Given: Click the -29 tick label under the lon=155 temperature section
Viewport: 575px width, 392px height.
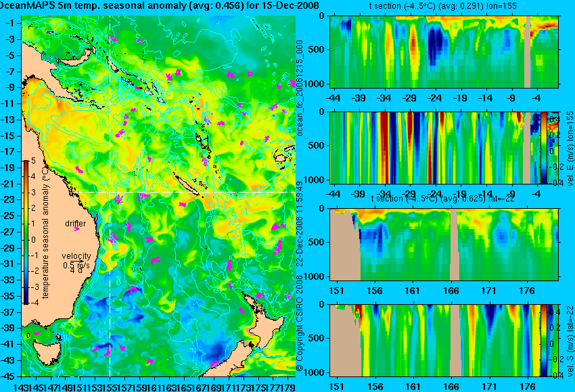Looking at the screenshot, I should [409, 98].
